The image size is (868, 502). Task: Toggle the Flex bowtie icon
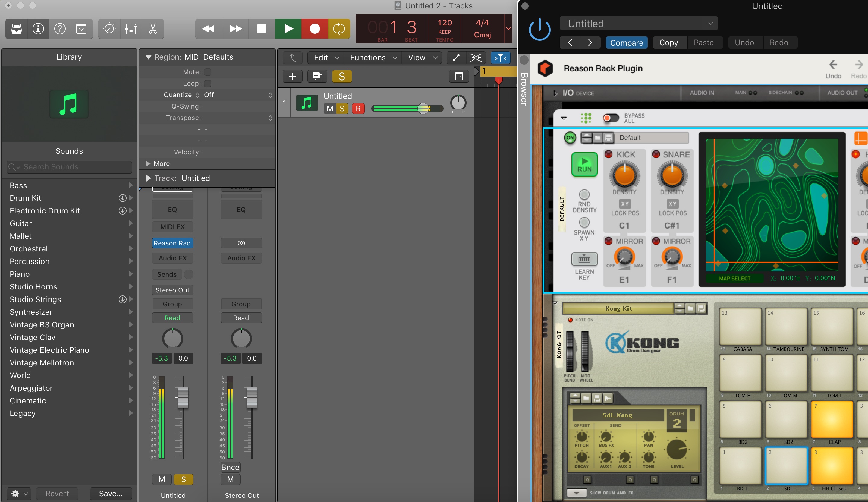point(476,58)
